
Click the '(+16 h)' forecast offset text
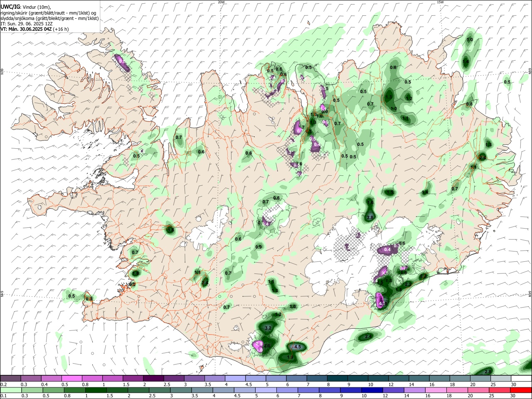[x=61, y=29]
